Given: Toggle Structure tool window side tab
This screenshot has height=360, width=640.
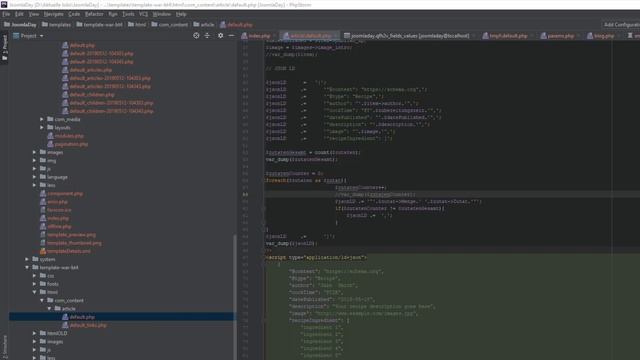Looking at the screenshot, I should click(4, 347).
